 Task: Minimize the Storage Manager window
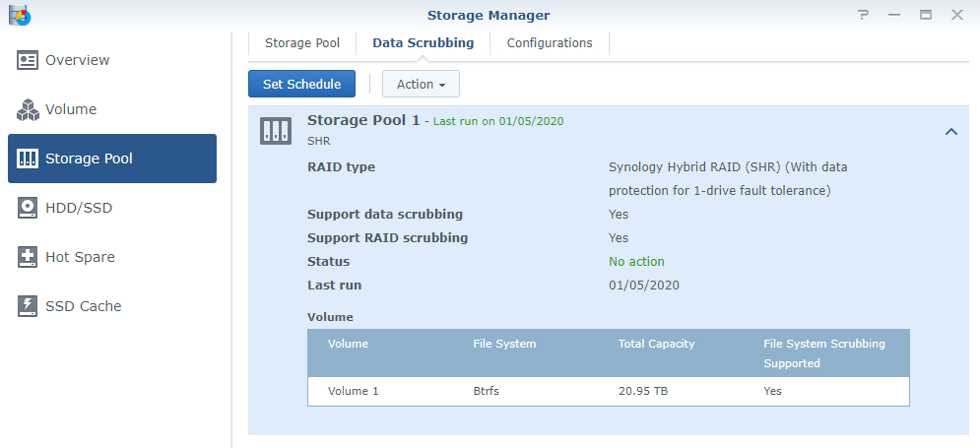point(894,15)
